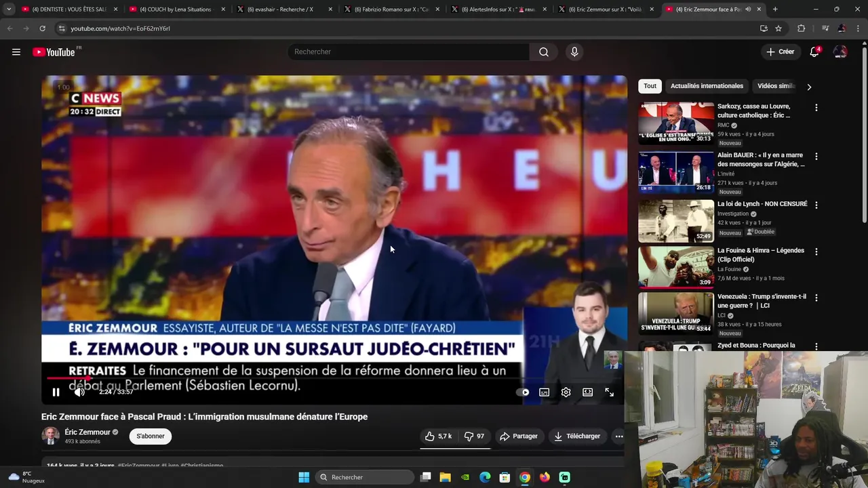Open options for Sarkozy, casse au Louvre video

point(816,108)
